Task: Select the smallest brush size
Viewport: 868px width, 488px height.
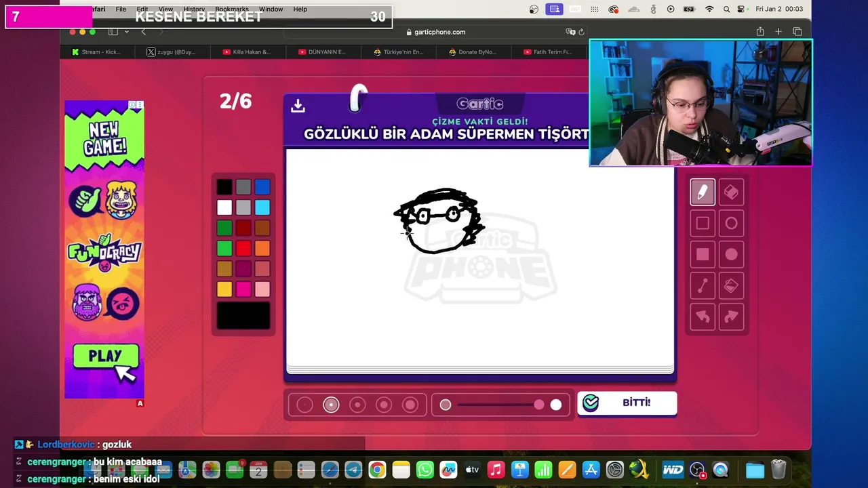Action: [x=304, y=405]
